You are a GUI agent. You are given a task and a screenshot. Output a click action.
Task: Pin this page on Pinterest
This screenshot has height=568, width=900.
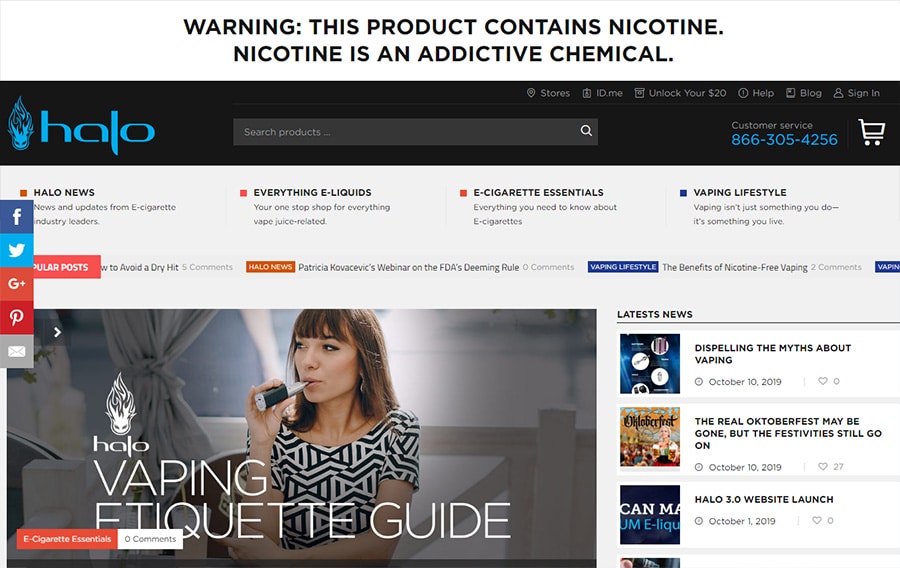point(16,317)
